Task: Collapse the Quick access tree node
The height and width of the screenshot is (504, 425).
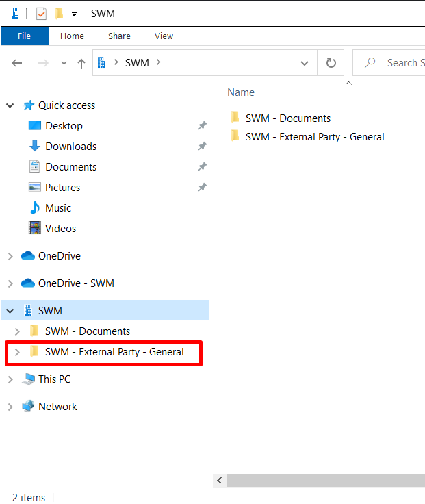Action: (10, 105)
